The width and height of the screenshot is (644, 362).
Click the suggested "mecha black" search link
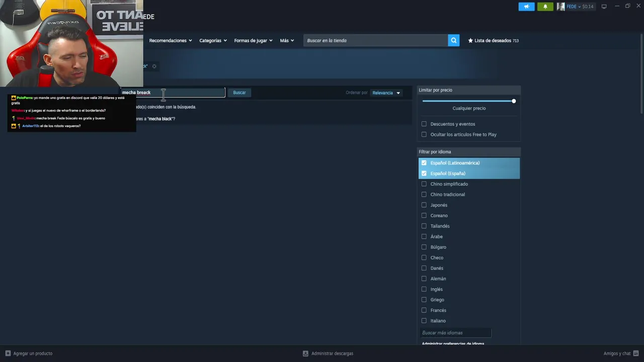(161, 119)
